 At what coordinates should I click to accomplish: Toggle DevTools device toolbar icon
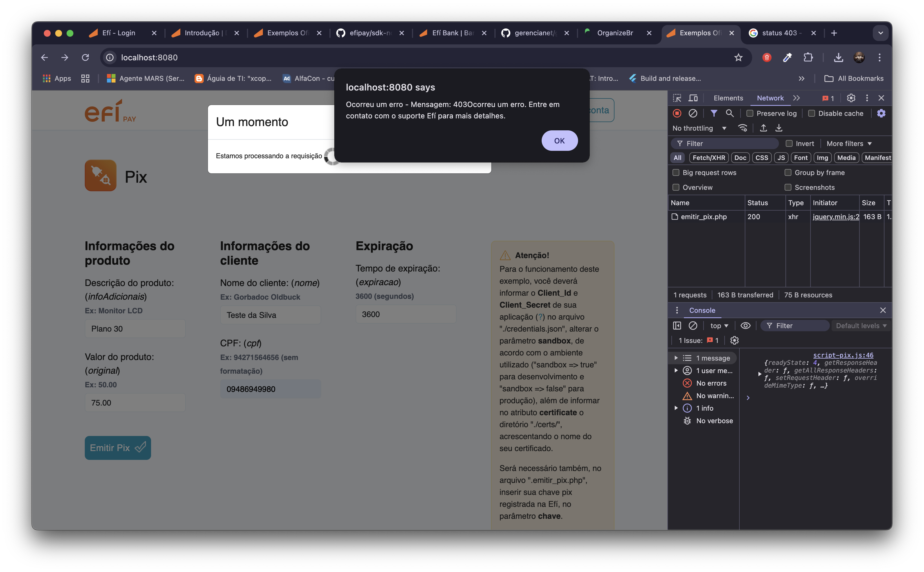[693, 98]
